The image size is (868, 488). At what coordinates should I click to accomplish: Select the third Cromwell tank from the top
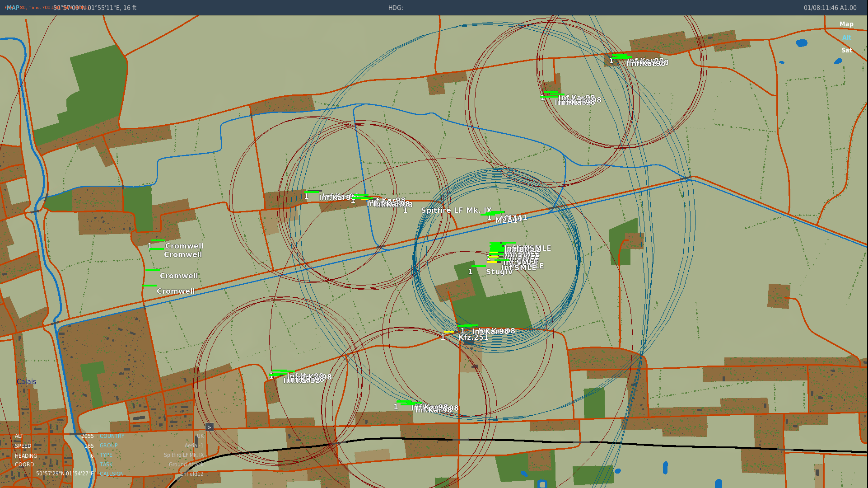point(179,276)
